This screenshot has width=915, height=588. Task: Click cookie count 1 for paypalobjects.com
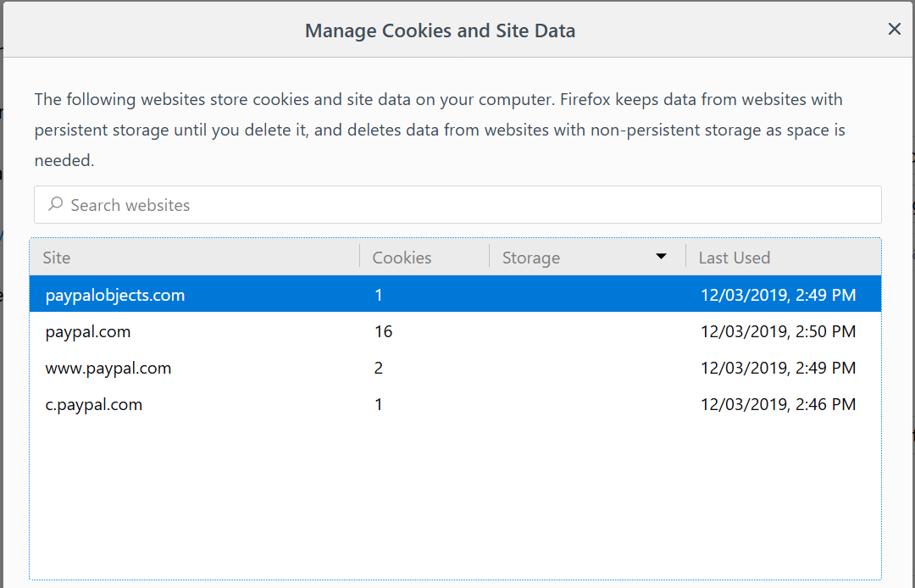point(379,295)
